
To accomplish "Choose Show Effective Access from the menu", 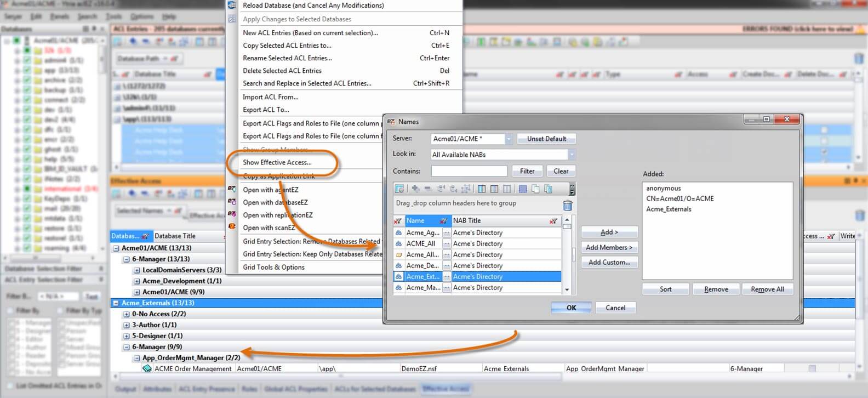I will pos(277,162).
